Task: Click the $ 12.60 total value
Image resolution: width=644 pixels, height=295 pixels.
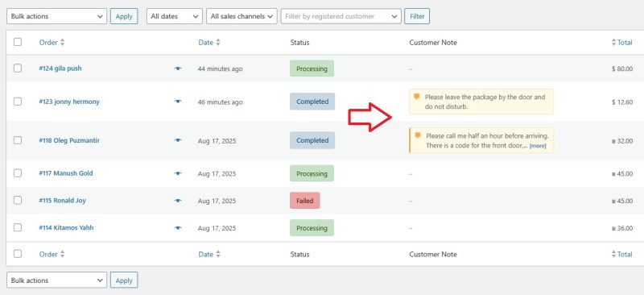Action: (x=622, y=102)
